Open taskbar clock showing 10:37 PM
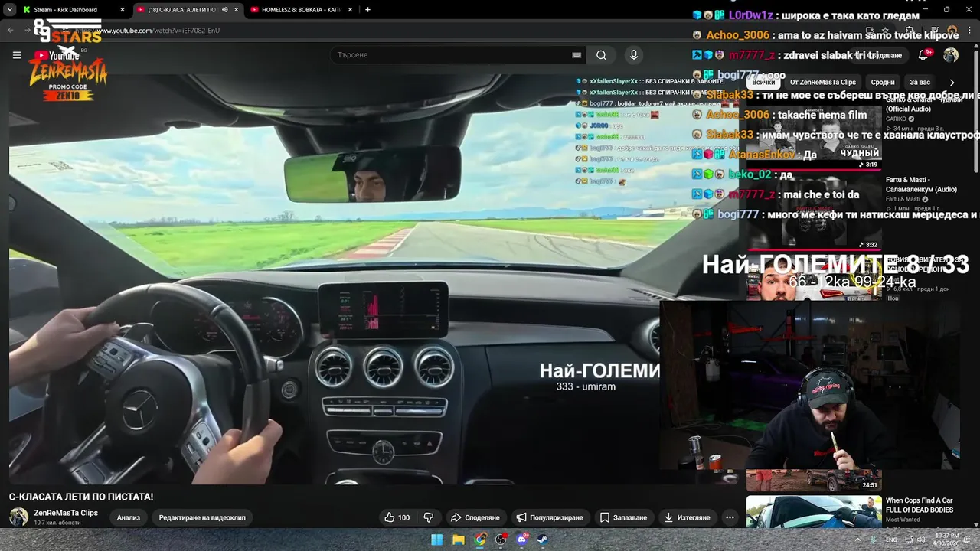980x551 pixels. pos(946,540)
